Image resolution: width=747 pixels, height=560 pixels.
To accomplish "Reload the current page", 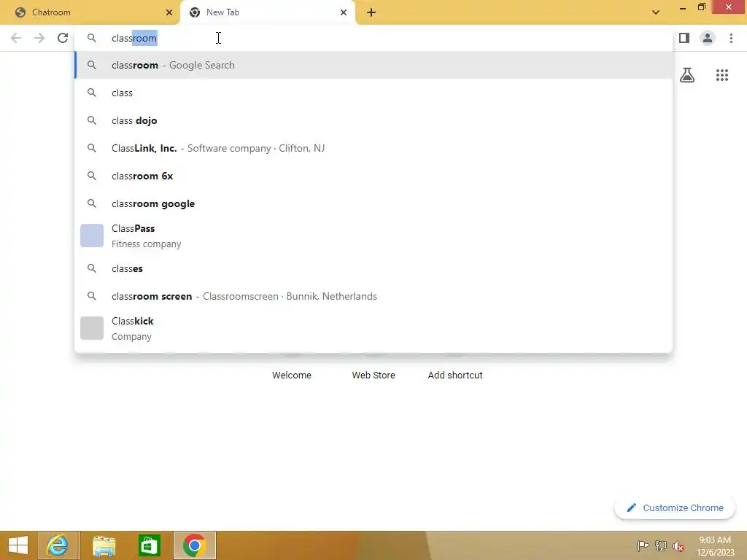I will 63,38.
